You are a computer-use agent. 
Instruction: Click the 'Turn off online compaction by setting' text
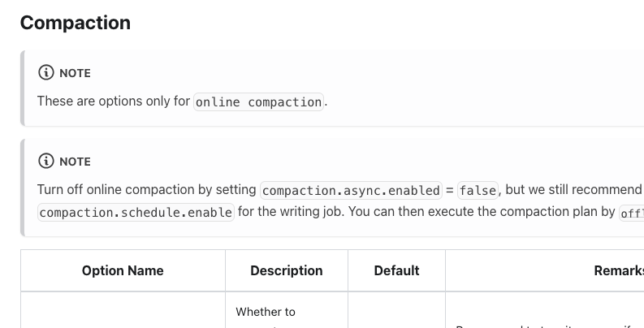click(147, 190)
